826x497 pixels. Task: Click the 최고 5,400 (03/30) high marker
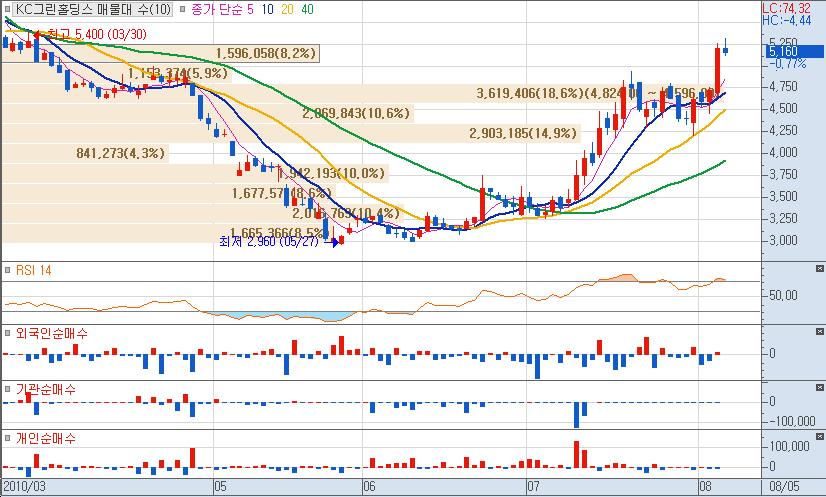[x=97, y=34]
